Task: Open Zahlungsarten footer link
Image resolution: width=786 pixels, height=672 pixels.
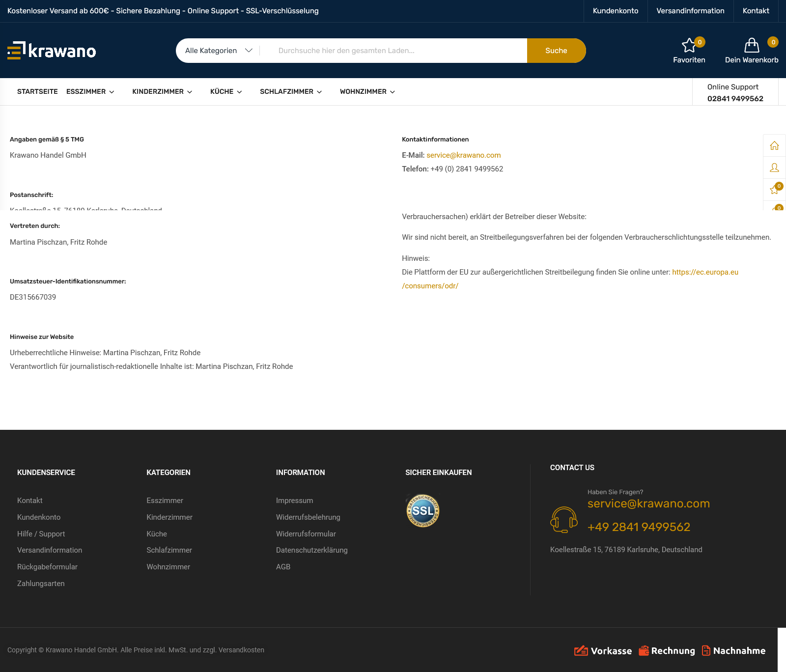Action: [x=41, y=584]
